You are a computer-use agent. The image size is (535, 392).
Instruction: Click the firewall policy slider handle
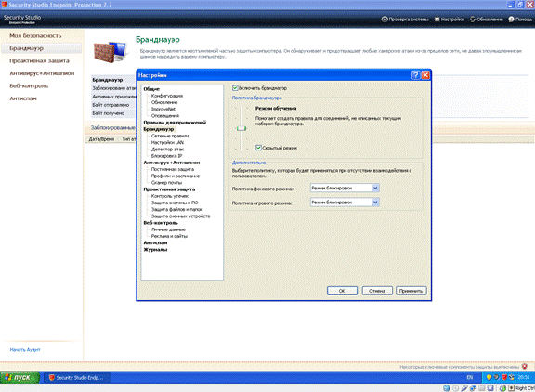coord(241,128)
